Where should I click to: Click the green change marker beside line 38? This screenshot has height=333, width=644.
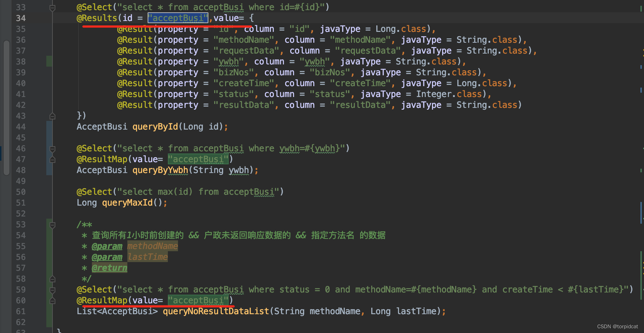(x=50, y=61)
